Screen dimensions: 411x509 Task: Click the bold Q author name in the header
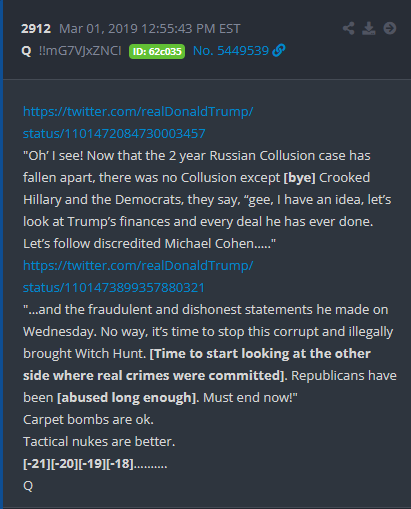click(x=26, y=51)
